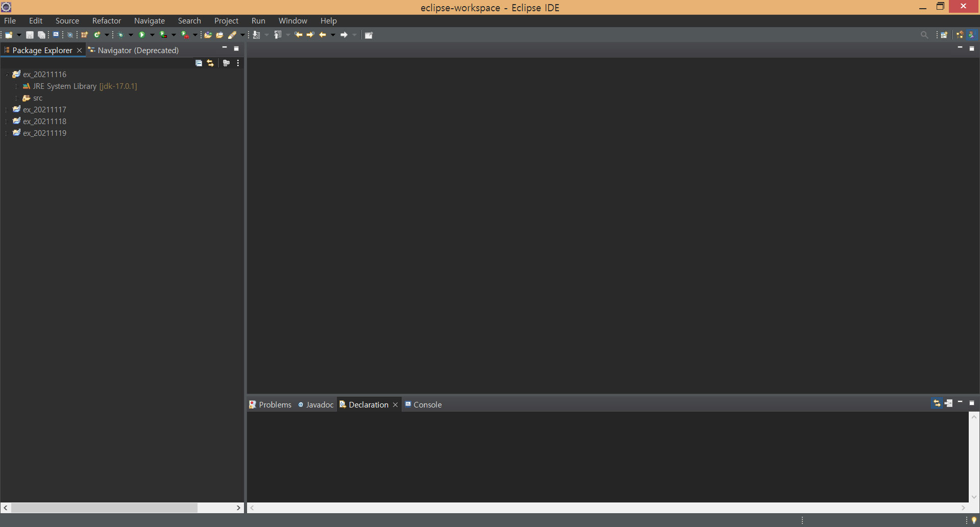
Task: Open the Project menu
Action: [x=226, y=21]
